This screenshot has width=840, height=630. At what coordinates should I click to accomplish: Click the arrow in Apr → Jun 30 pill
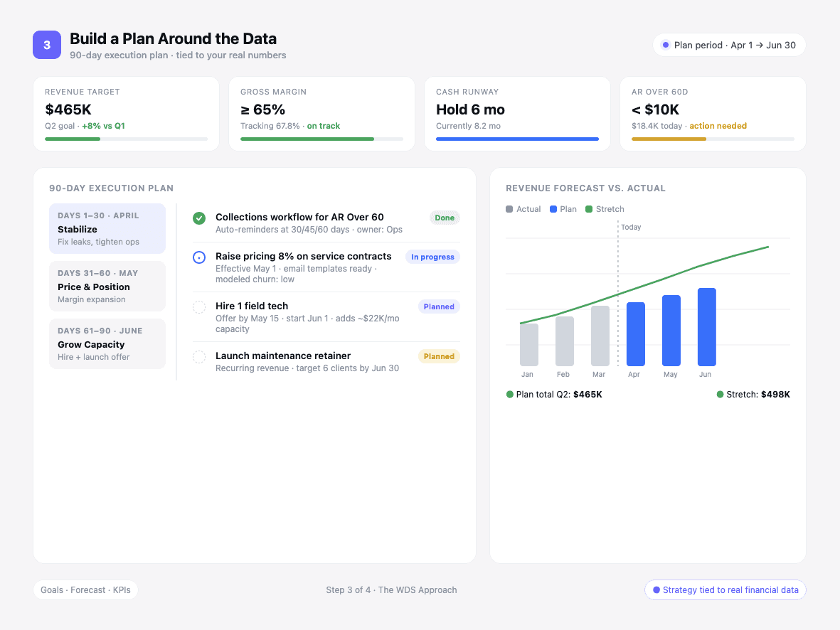[x=762, y=44]
